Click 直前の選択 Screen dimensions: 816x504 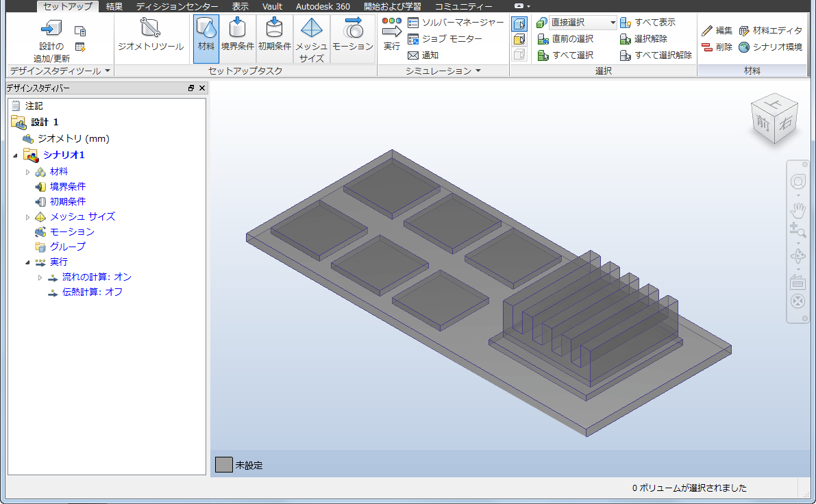(566, 38)
